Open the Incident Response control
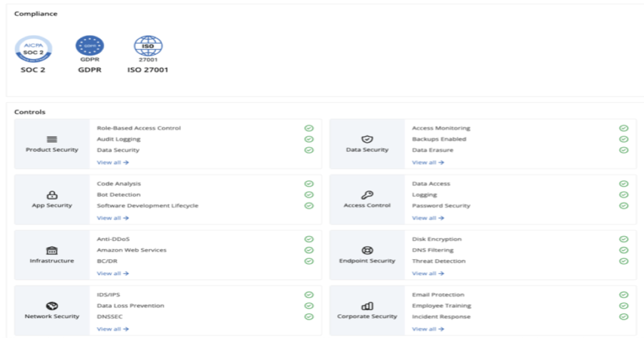The height and width of the screenshot is (338, 644). pos(441,317)
